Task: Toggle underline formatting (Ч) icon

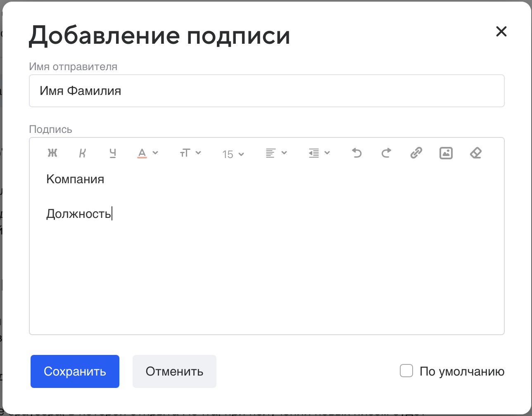Action: (x=113, y=153)
